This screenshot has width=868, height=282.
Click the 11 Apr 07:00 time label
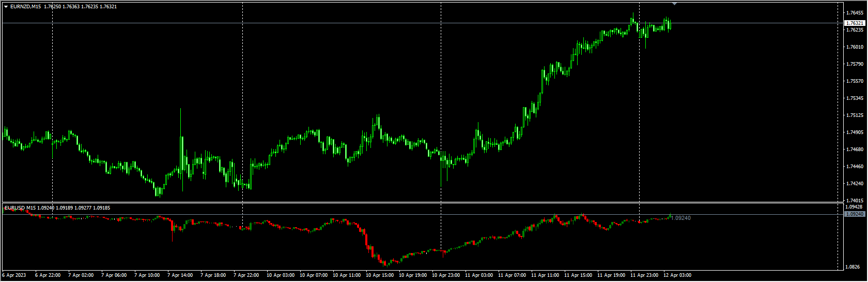[512, 275]
